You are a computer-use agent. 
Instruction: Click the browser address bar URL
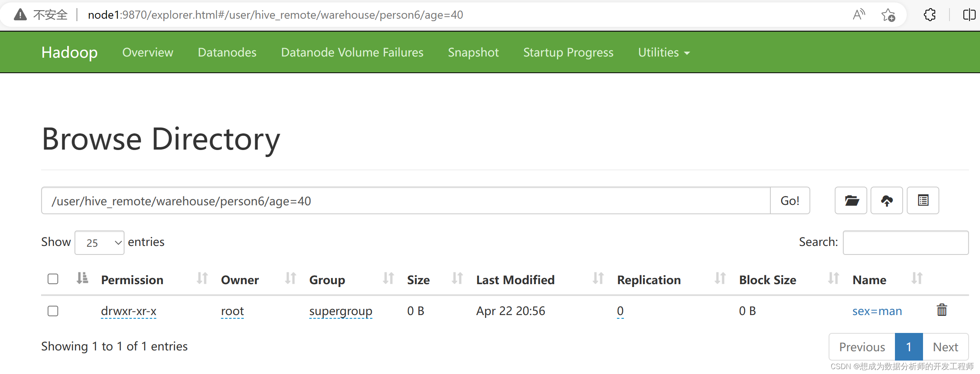[276, 15]
